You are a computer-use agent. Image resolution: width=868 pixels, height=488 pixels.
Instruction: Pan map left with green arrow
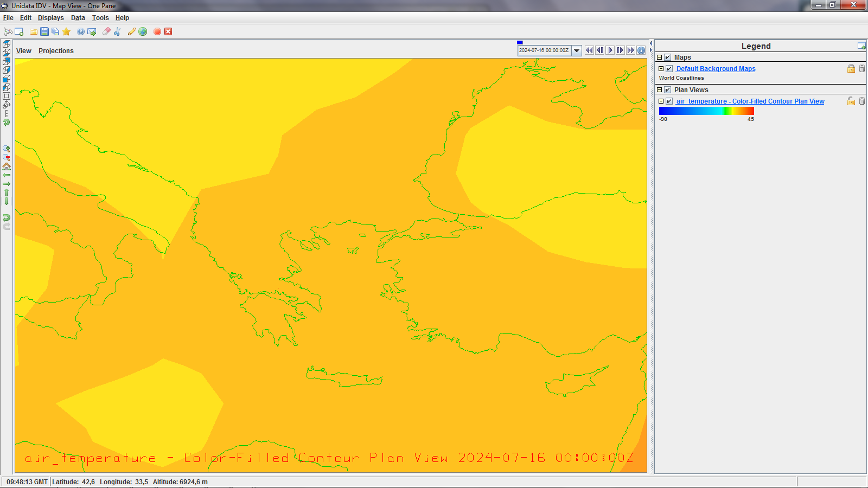click(x=7, y=175)
